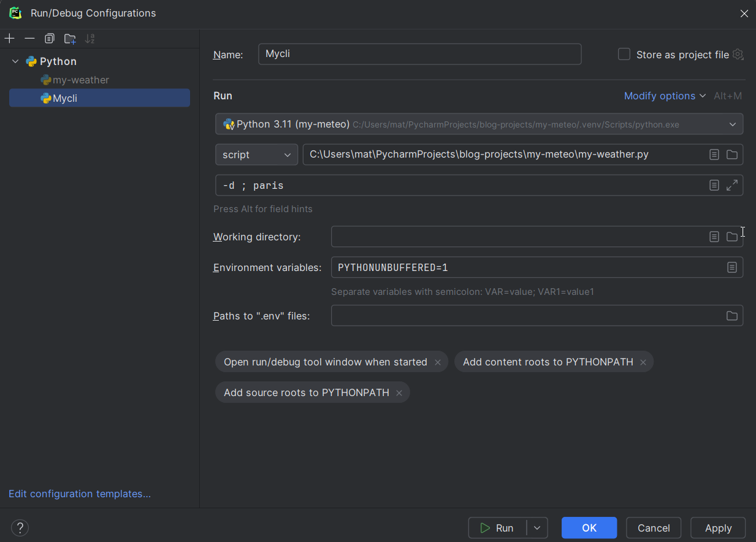Remove the Add content roots to PYTHONPATH option
Image resolution: width=756 pixels, height=542 pixels.
pos(643,362)
